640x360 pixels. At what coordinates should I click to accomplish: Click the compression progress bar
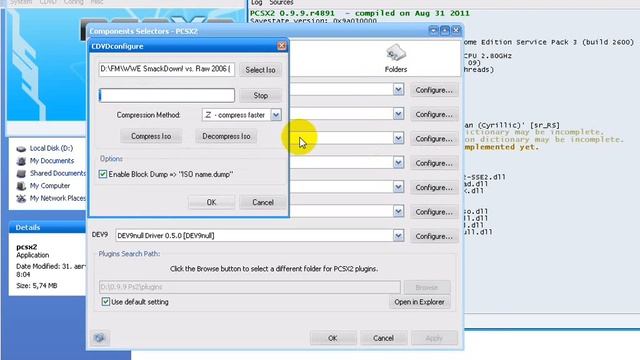click(167, 96)
